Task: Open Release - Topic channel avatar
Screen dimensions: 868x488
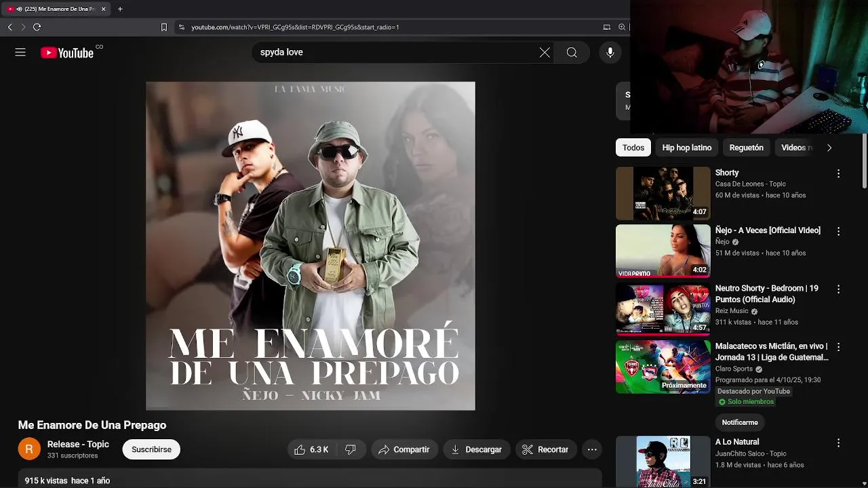Action: [29, 449]
